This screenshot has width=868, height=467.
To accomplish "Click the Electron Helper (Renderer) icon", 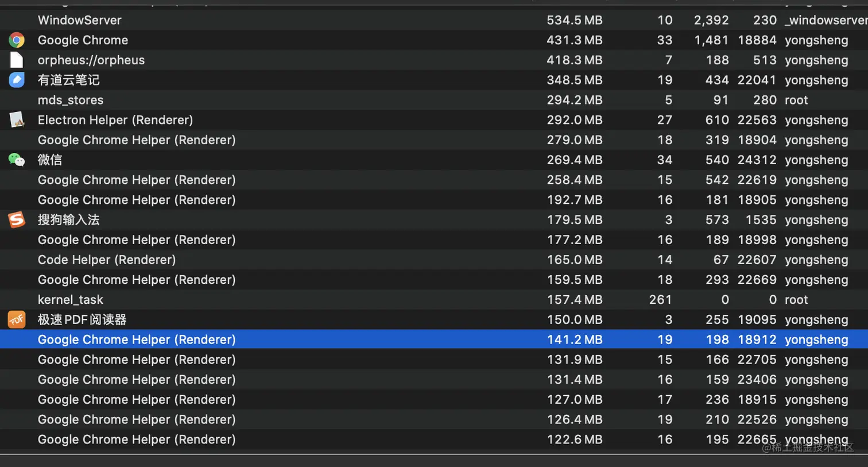I will point(17,120).
